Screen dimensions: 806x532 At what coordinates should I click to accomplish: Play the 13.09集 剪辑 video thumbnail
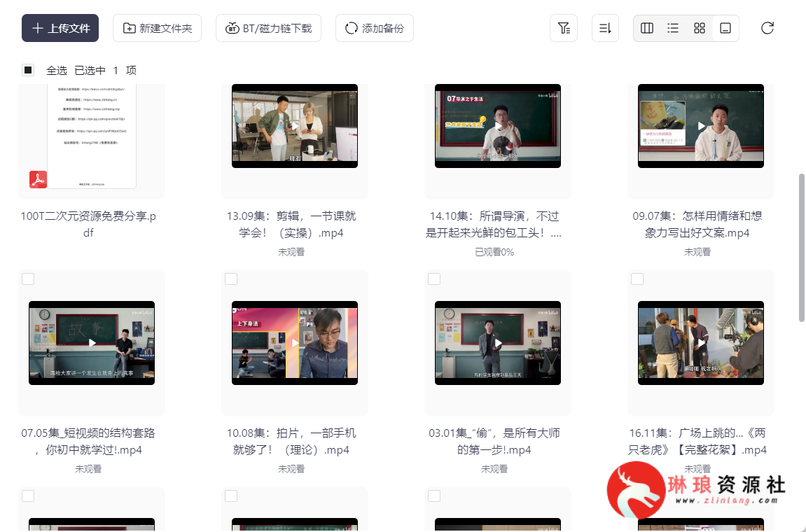[x=295, y=126]
